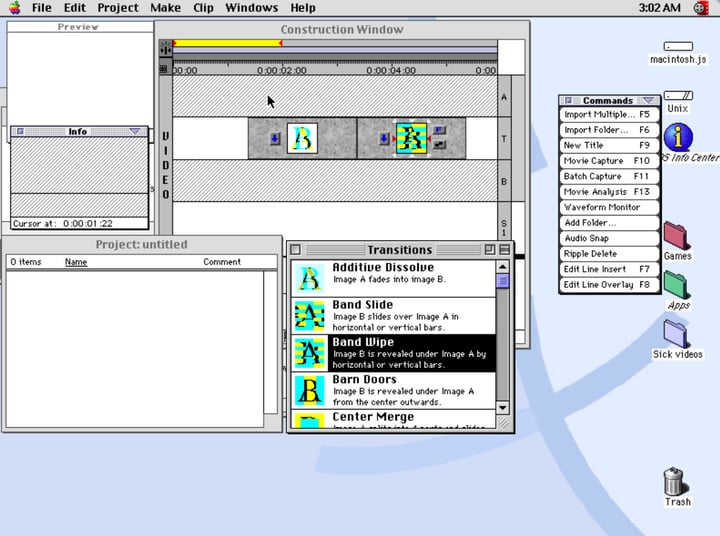This screenshot has height=536, width=720.
Task: Click the Games folder on desktop
Action: (677, 236)
